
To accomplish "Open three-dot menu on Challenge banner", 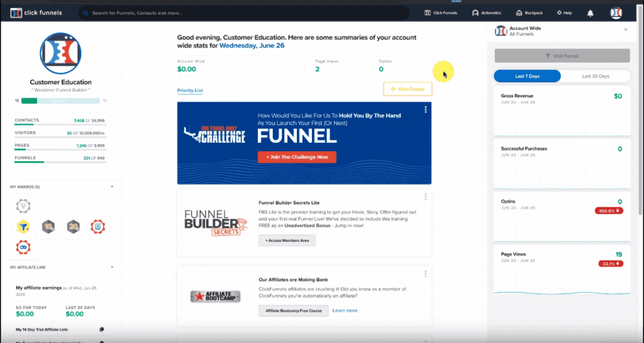I will pyautogui.click(x=426, y=110).
